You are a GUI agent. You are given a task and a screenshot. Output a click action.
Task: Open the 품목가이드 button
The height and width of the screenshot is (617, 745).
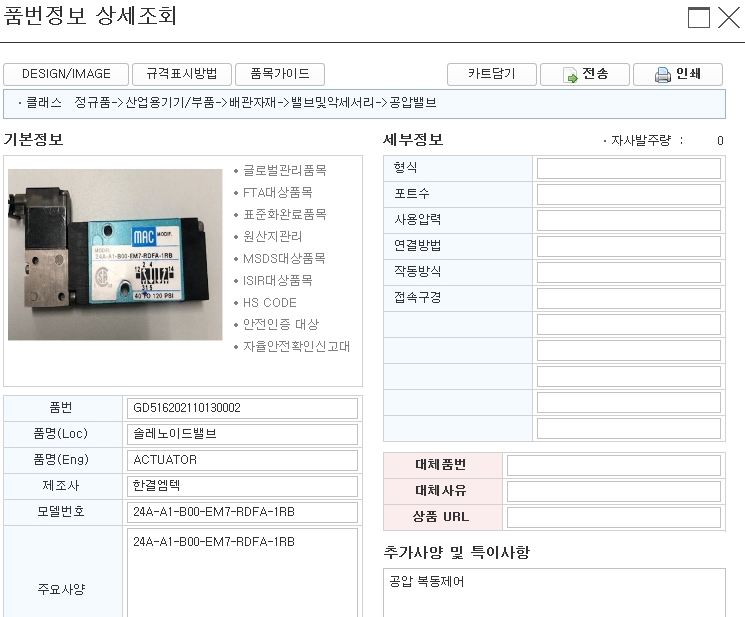click(x=280, y=74)
